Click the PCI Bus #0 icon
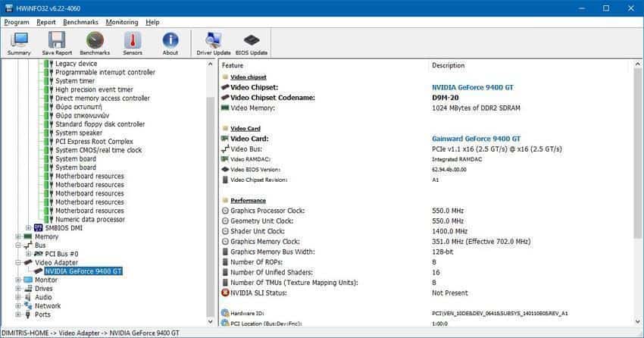The width and height of the screenshot is (644, 338). [38, 254]
